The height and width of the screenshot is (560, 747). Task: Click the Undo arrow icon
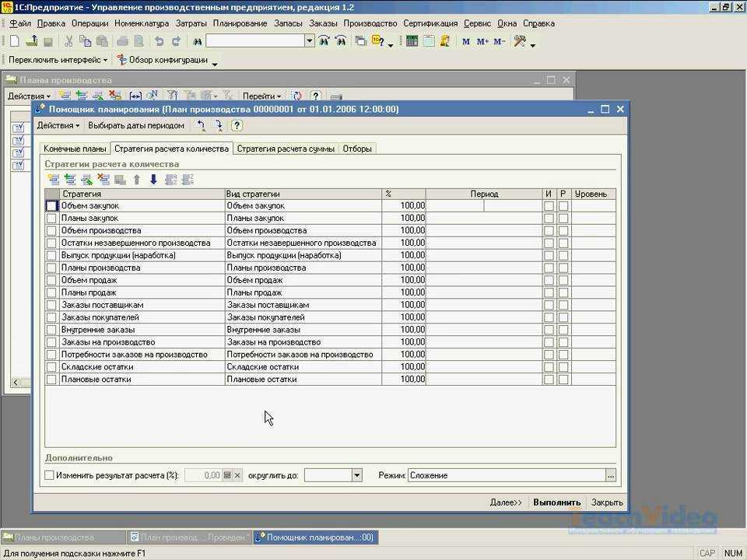click(159, 41)
